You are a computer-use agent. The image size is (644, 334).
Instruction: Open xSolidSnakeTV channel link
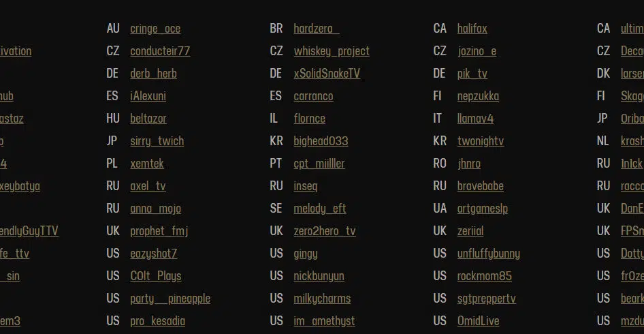(327, 74)
